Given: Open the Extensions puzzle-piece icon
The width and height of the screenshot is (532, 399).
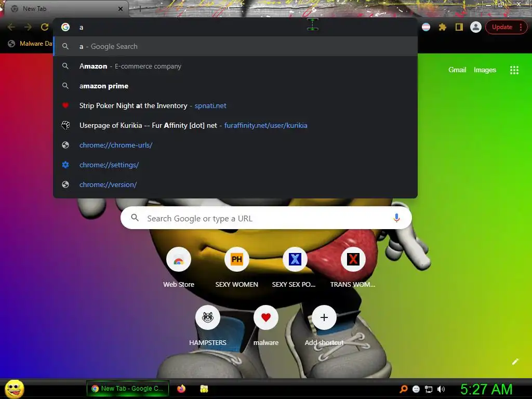Looking at the screenshot, I should 443,27.
